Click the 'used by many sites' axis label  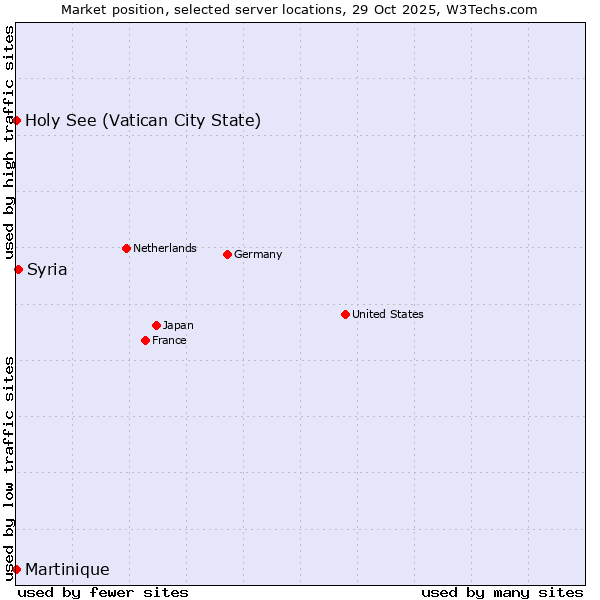[x=502, y=592]
